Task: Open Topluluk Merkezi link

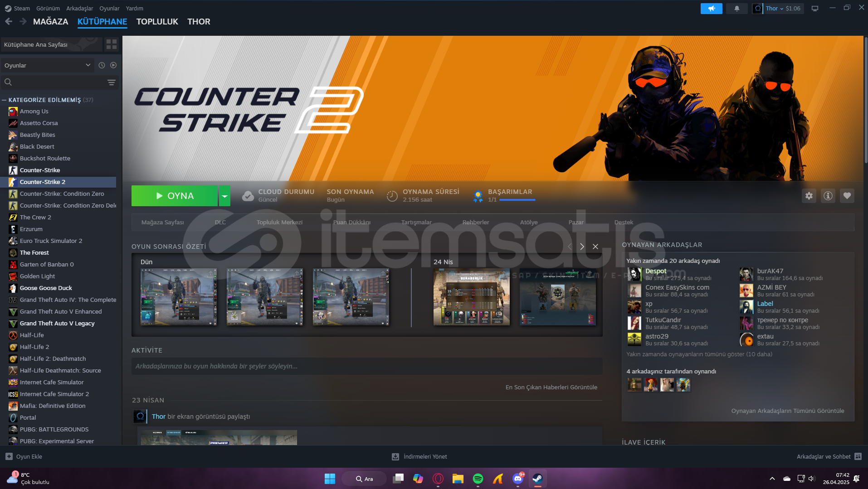Action: 279,222
